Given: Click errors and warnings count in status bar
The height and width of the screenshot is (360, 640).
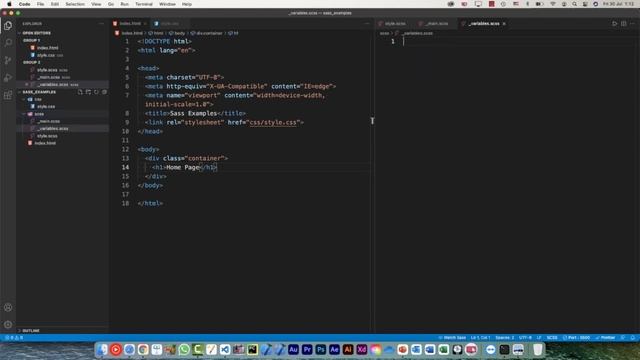Looking at the screenshot, I should point(14,338).
